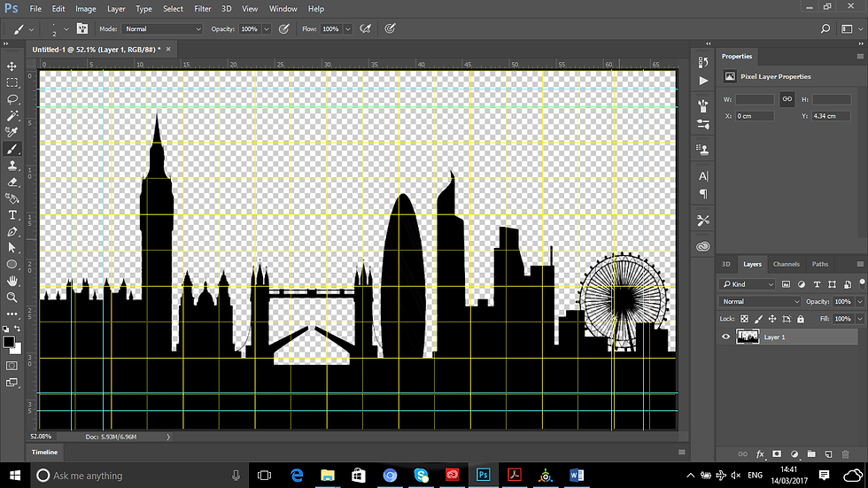Create a new adjustment layer
The height and width of the screenshot is (488, 868).
coord(794,454)
